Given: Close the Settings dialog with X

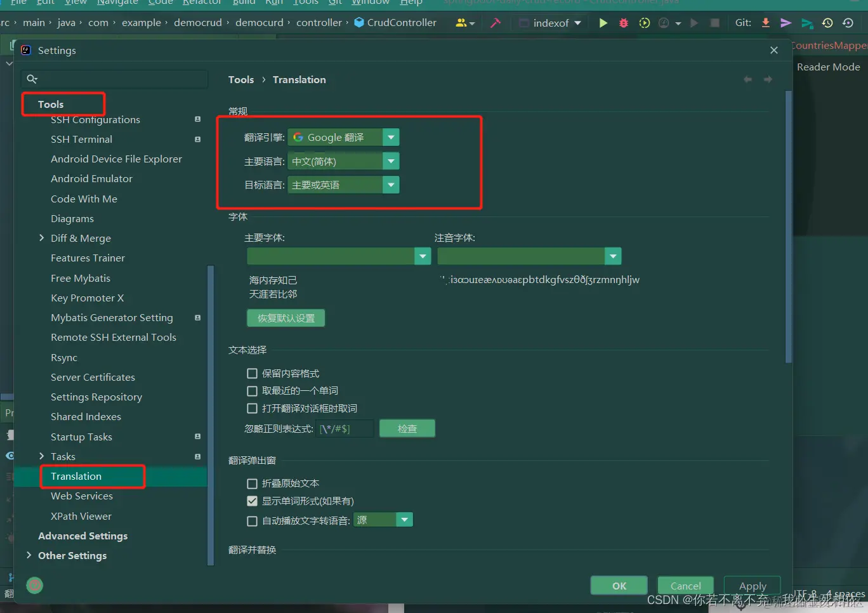Looking at the screenshot, I should [x=773, y=50].
